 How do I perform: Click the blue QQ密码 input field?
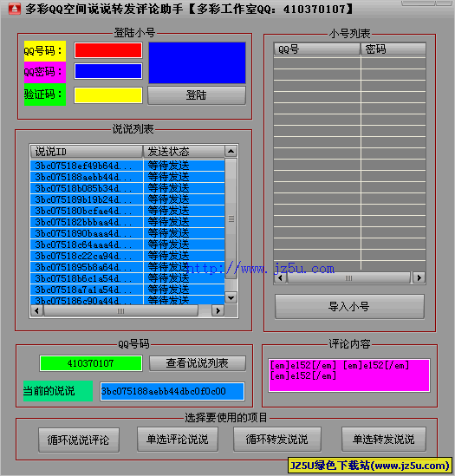(108, 71)
